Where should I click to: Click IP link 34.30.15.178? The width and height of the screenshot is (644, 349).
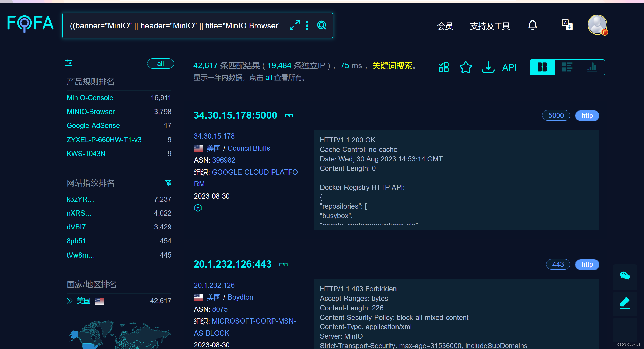click(x=214, y=136)
